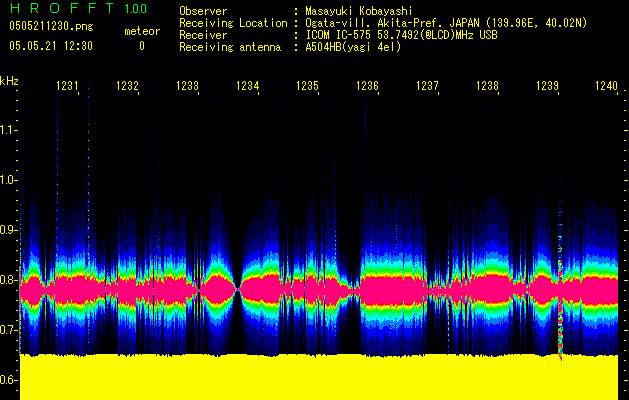Click the 1235 time marker
Image resolution: width=629 pixels, height=400 pixels.
[x=307, y=86]
